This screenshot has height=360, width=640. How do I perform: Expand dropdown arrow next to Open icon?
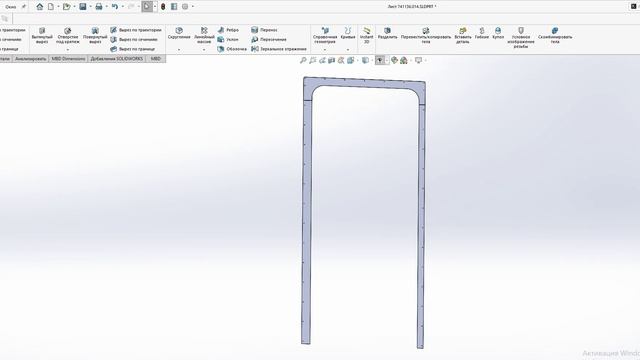pos(74,7)
